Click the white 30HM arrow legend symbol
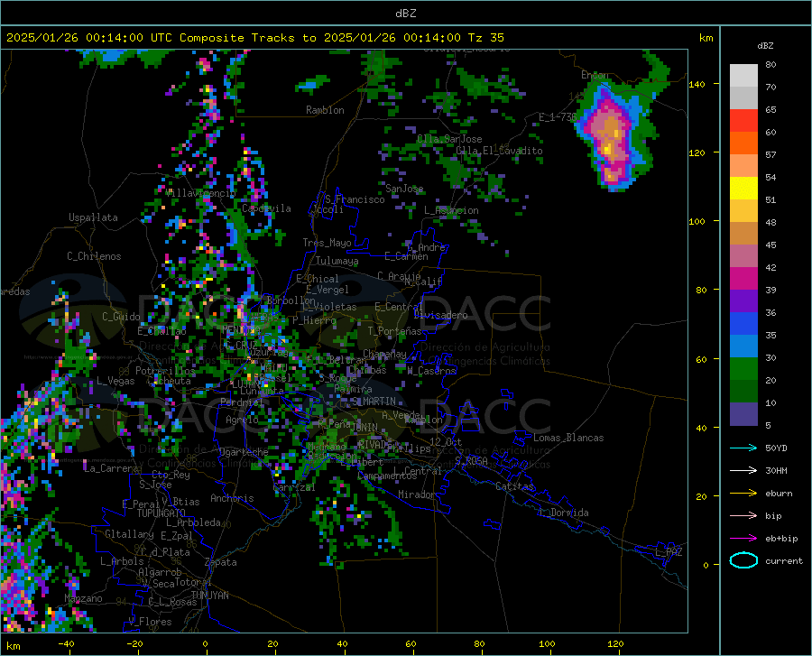812x656 pixels. coord(743,471)
